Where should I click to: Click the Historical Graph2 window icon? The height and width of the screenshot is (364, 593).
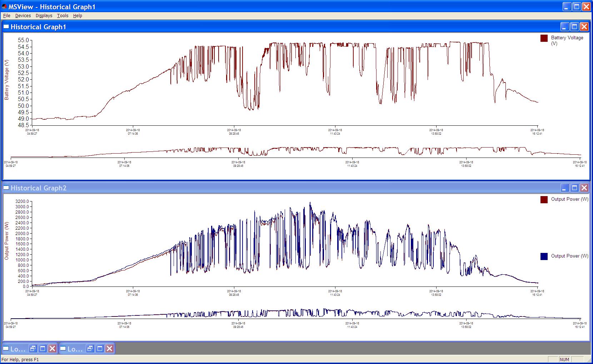tap(6, 188)
